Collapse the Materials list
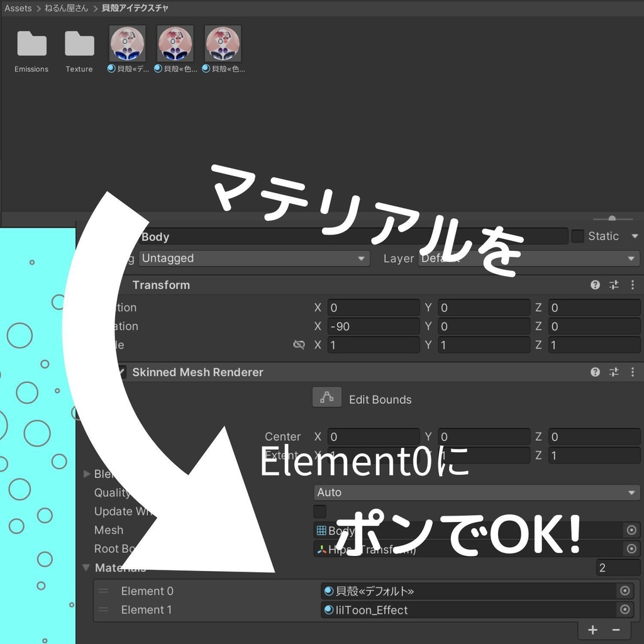This screenshot has height=644, width=644. 86,568
